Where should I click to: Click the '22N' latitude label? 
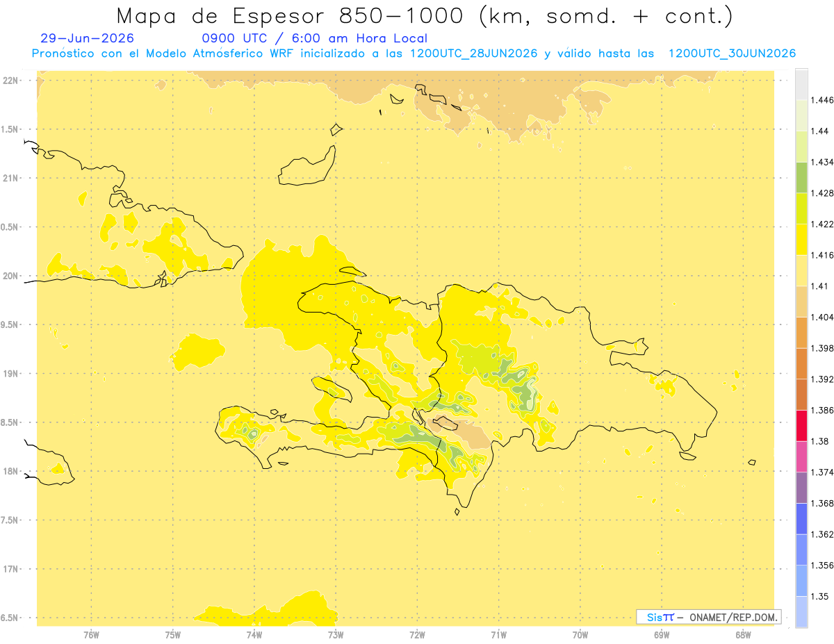tap(12, 81)
